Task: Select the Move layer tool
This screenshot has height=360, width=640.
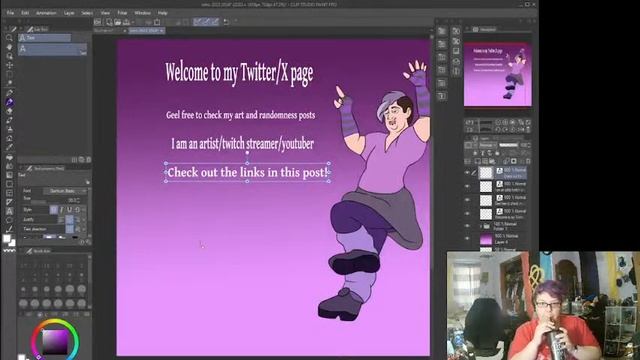Action: [x=9, y=65]
